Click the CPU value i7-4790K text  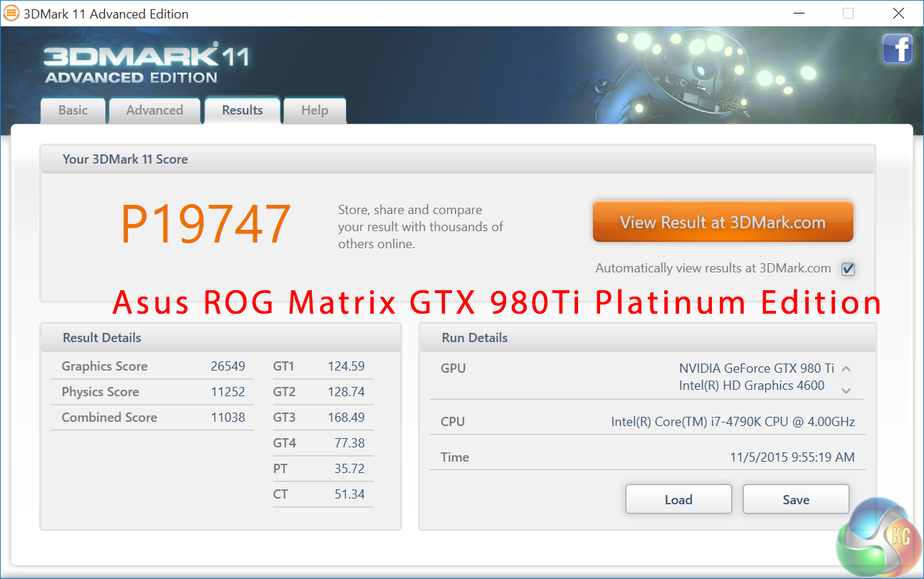[733, 422]
